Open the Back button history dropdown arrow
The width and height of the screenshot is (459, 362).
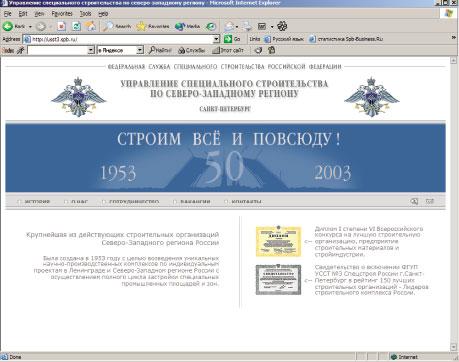tap(30, 26)
